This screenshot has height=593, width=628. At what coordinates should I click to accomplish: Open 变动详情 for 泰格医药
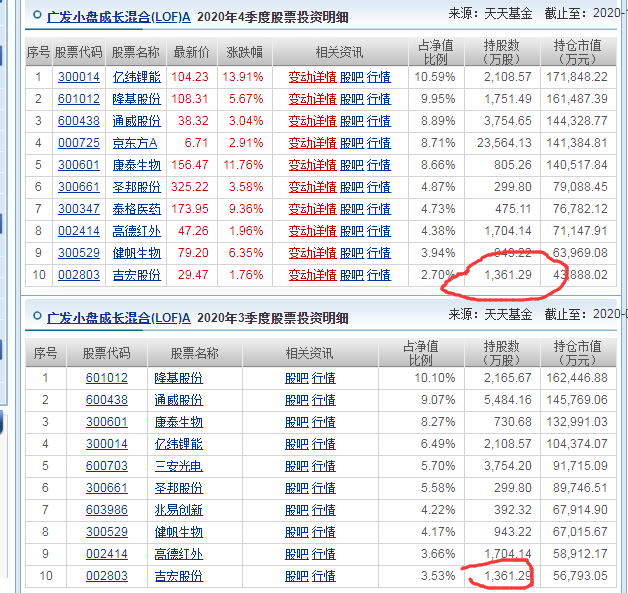312,209
